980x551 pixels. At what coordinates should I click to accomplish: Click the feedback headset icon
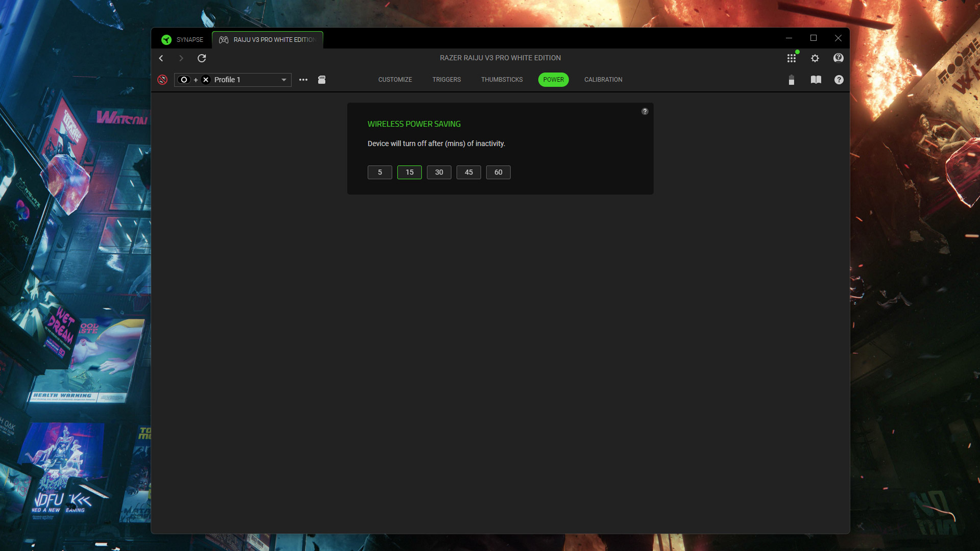click(x=838, y=58)
